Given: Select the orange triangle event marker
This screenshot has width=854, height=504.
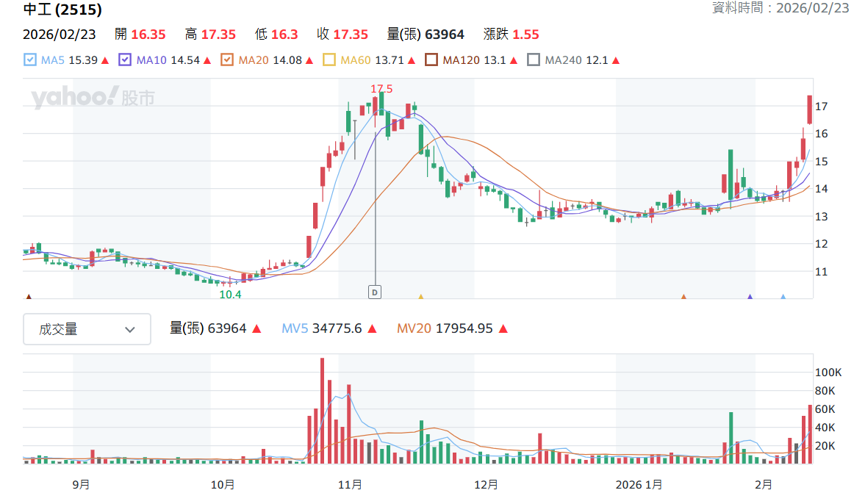Looking at the screenshot, I should click(x=683, y=297).
